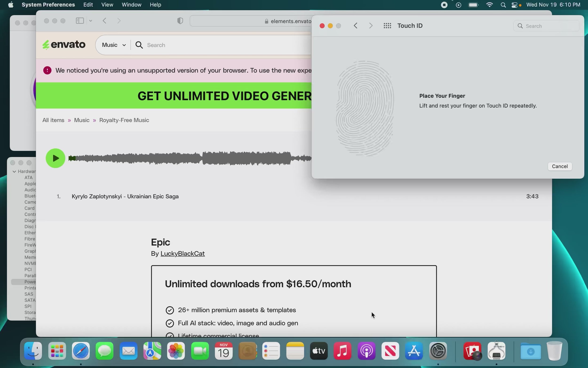Cancel the Touch ID fingerprint setup
Image resolution: width=588 pixels, height=368 pixels.
[560, 166]
